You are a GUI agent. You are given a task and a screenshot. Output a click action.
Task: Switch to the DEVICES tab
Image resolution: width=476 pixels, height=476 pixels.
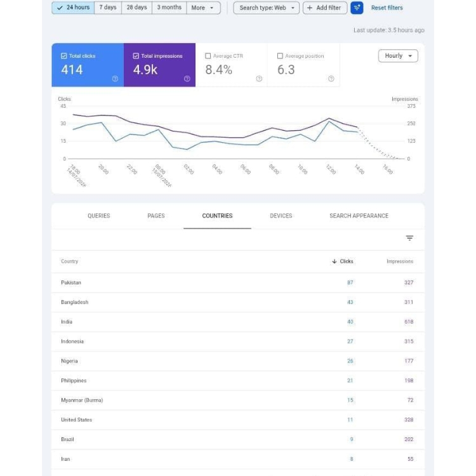click(281, 216)
